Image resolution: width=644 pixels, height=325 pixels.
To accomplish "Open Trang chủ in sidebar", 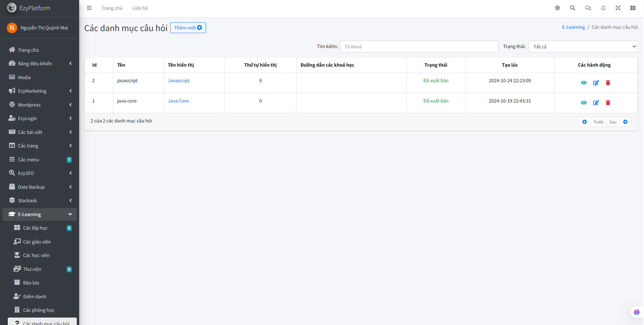I will pyautogui.click(x=40, y=50).
